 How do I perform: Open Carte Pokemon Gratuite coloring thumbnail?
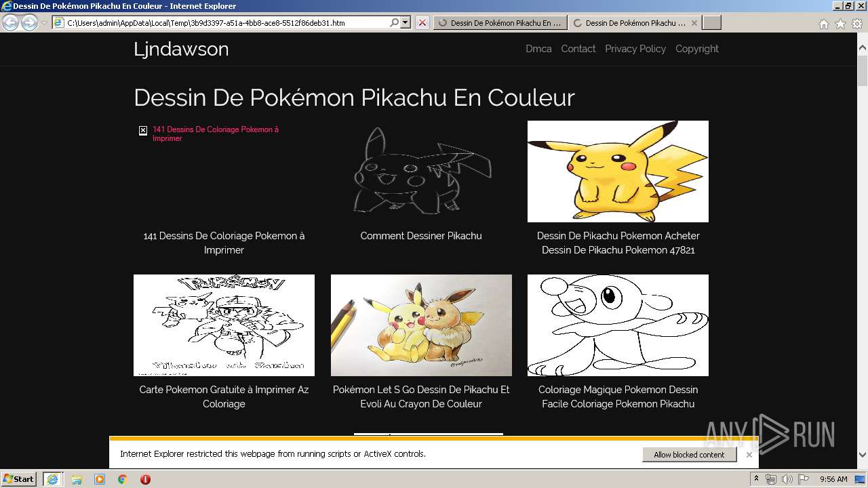224,325
